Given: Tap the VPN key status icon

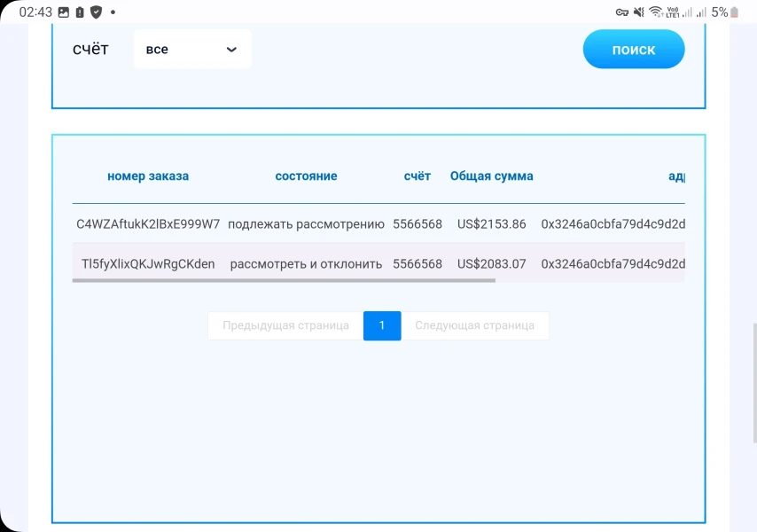Looking at the screenshot, I should [x=622, y=12].
